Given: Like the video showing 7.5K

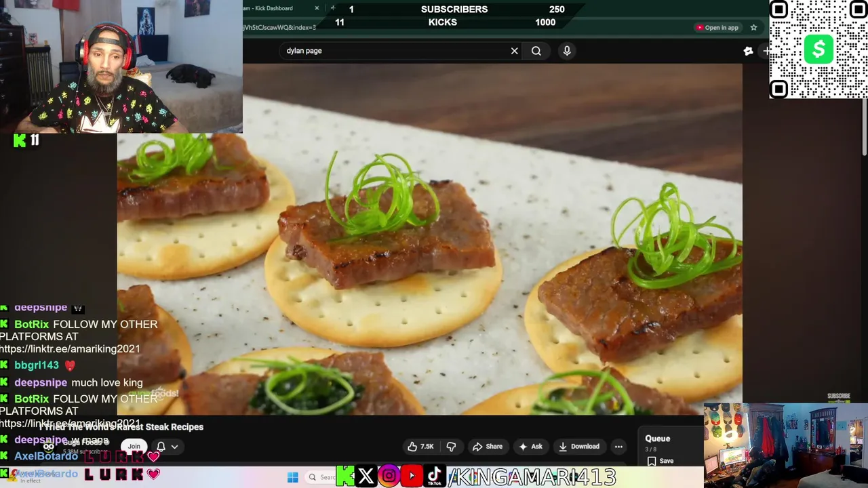Looking at the screenshot, I should tap(420, 447).
